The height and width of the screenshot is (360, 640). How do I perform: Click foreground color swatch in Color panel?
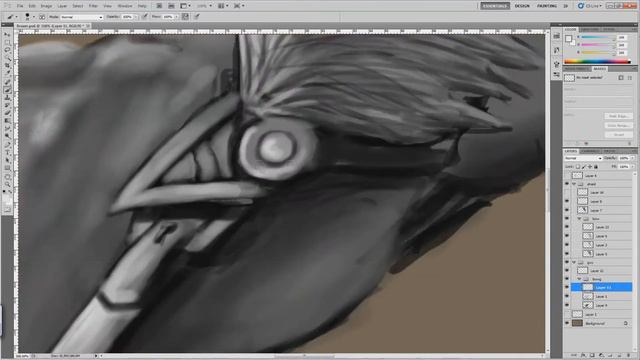pos(569,39)
